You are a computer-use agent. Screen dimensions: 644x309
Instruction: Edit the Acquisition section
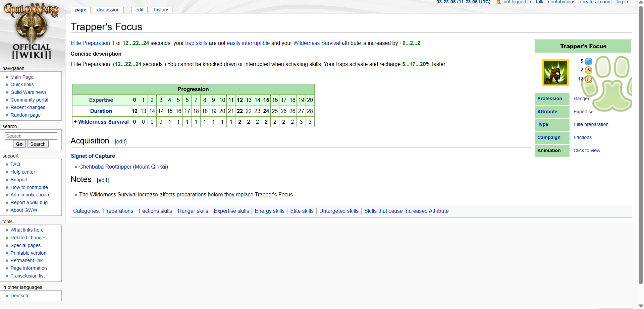pos(121,141)
